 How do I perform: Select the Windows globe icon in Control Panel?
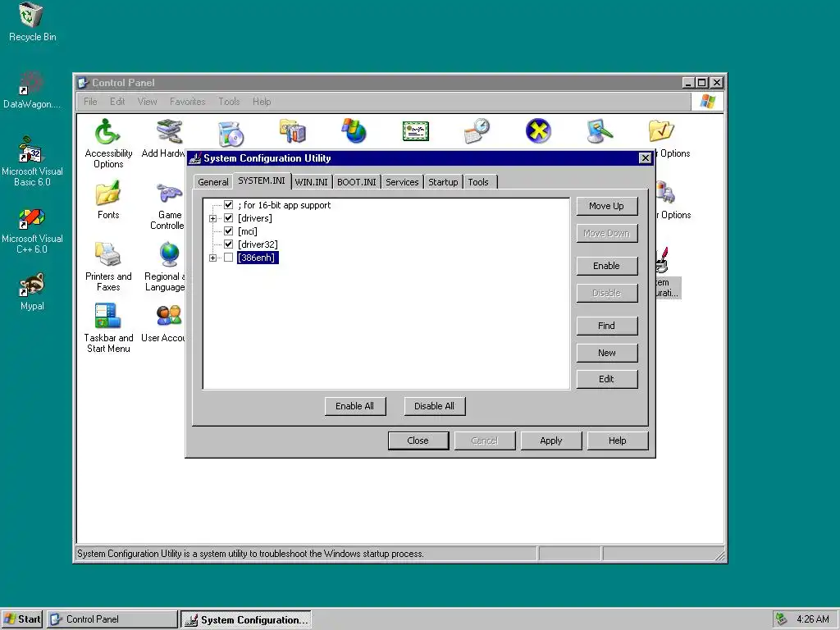[354, 131]
